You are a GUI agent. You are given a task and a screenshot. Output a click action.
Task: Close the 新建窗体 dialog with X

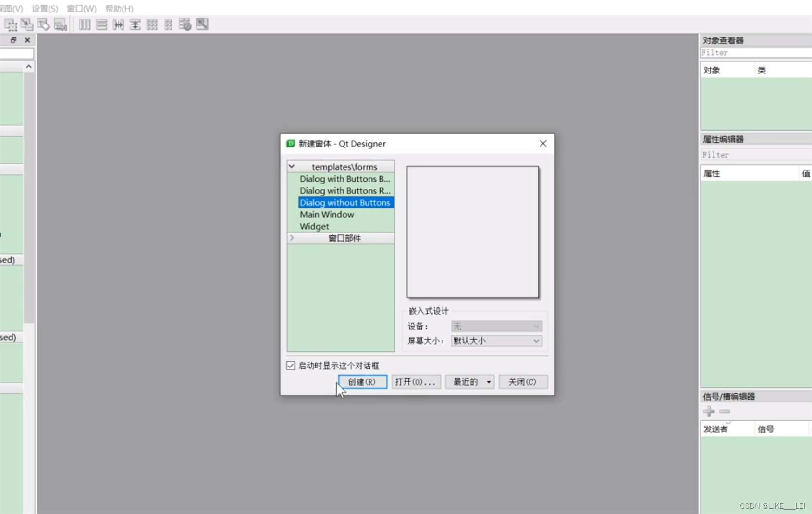(543, 143)
